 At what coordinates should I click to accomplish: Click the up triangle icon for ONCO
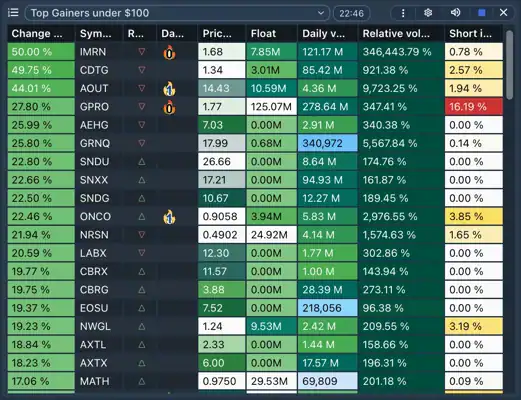coord(142,216)
